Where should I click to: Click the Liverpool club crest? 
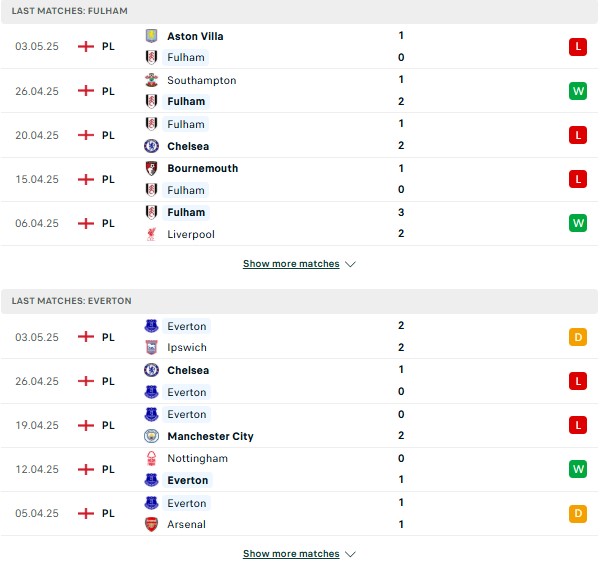pos(151,234)
